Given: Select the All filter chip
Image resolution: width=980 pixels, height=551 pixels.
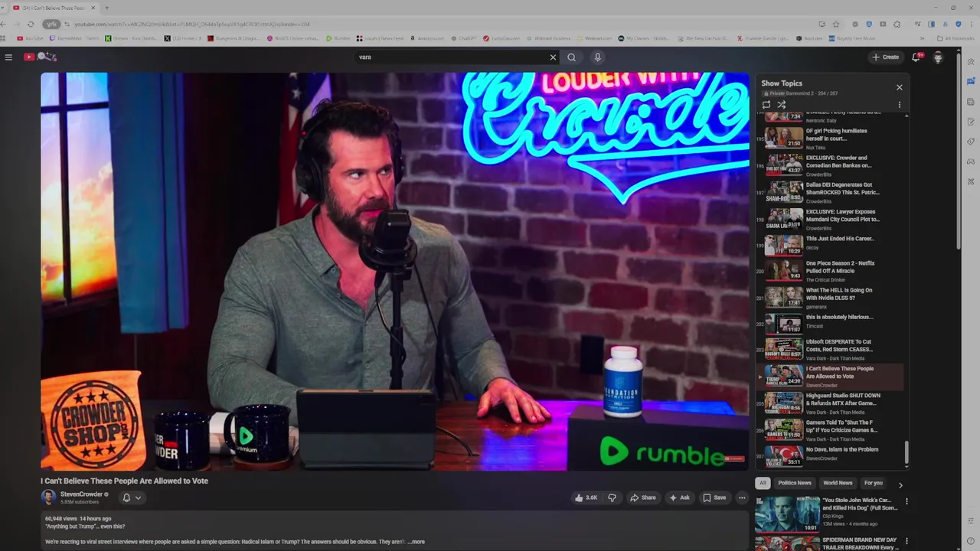Looking at the screenshot, I should [x=763, y=483].
